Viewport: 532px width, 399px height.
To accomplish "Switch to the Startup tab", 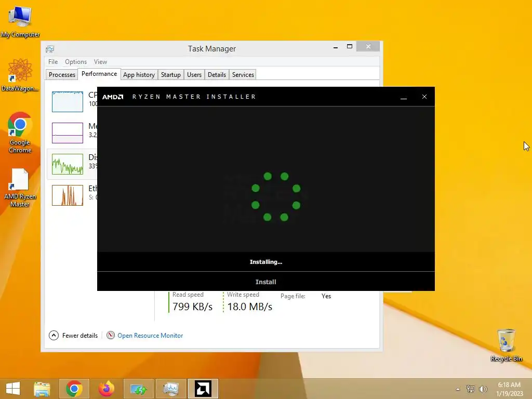I will click(170, 75).
